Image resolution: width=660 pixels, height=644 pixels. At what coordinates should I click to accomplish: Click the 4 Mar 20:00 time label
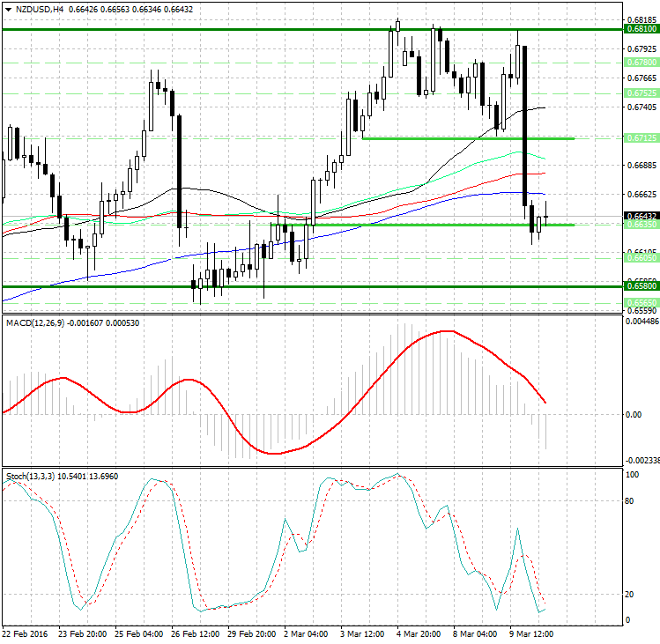pos(418,633)
